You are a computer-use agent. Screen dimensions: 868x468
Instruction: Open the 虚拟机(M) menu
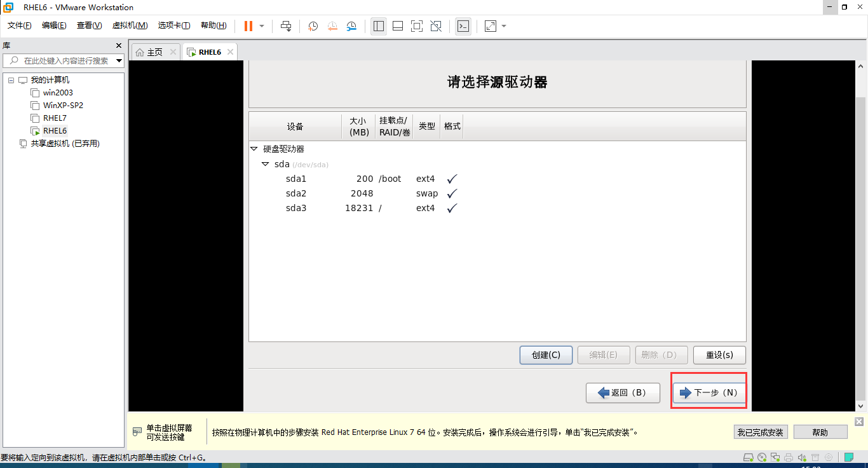130,25
